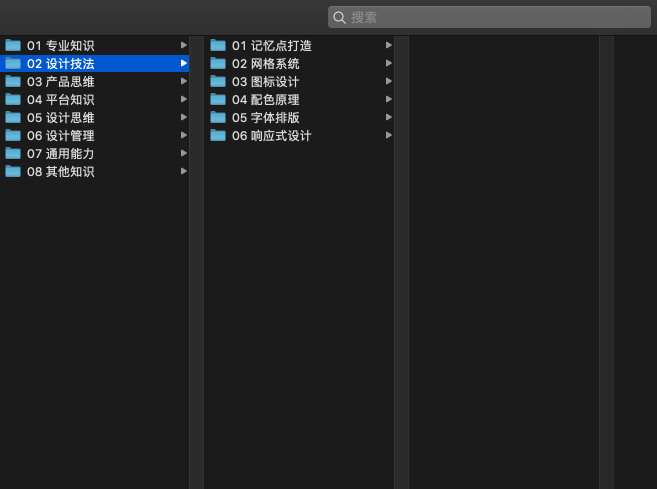The image size is (657, 489).
Task: Click folder icon of 03 图标设计
Action: (218, 81)
